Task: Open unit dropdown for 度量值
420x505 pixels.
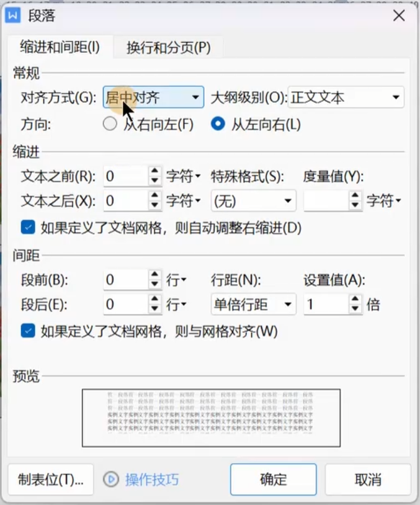Action: 383,200
